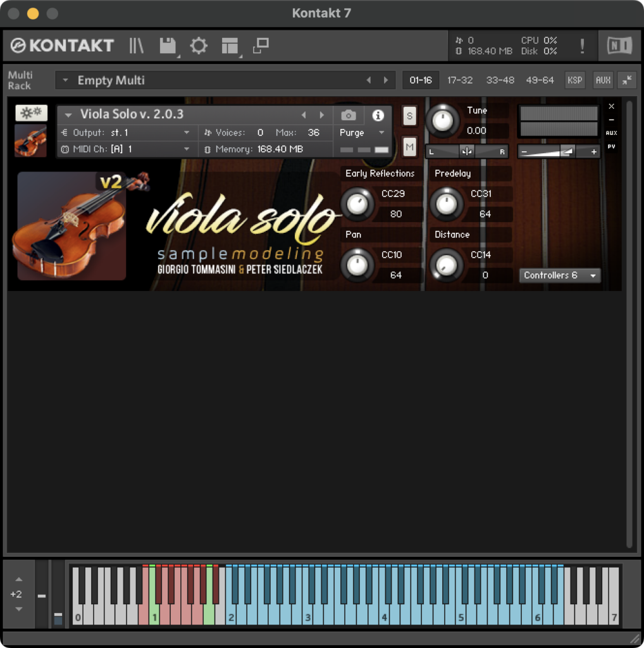
Task: Click the exclamation warning icon
Action: tap(582, 46)
